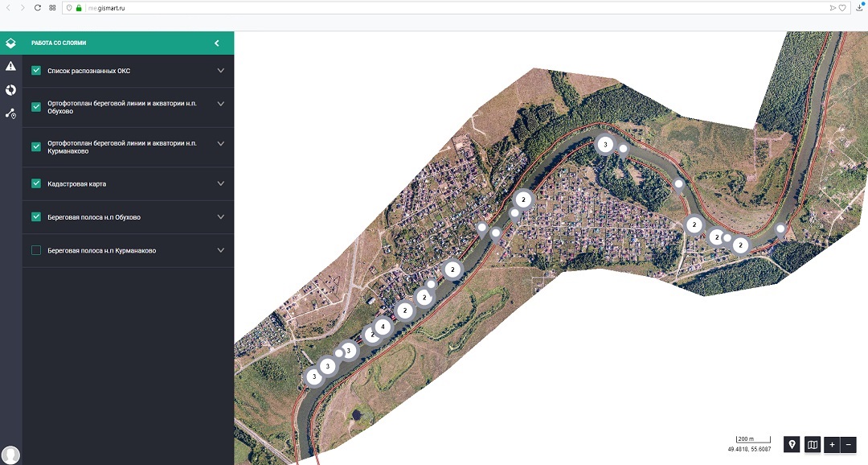Switch basemap using the map icon button

pos(812,444)
